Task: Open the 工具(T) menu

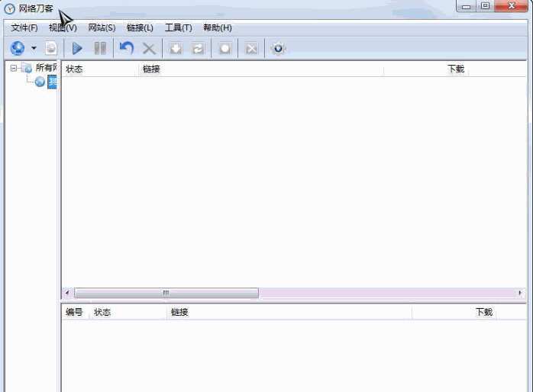Action: (179, 27)
